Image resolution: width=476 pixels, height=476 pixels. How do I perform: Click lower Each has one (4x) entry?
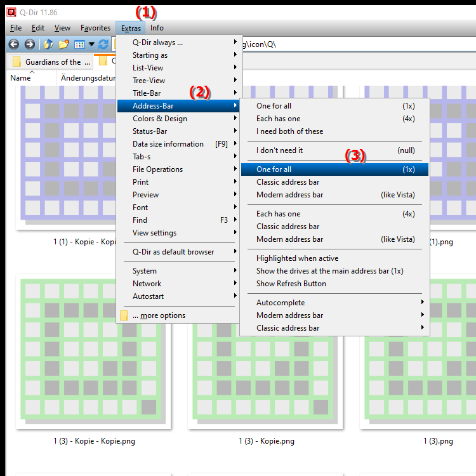pyautogui.click(x=335, y=214)
